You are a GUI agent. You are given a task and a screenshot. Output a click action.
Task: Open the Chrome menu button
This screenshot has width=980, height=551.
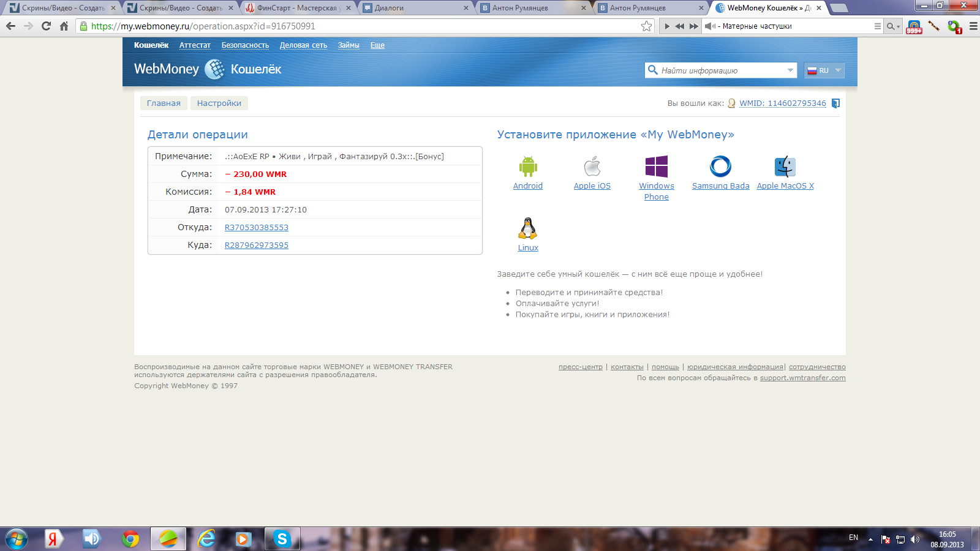[973, 26]
